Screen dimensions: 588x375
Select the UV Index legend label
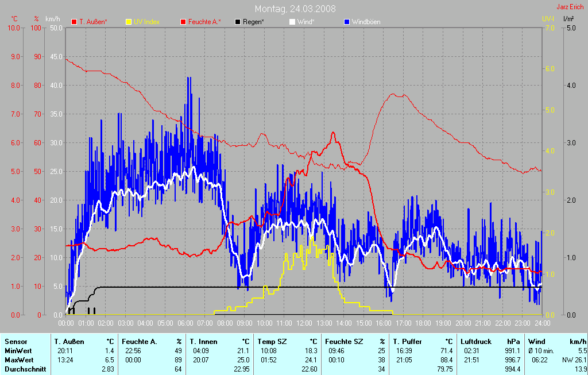click(146, 22)
